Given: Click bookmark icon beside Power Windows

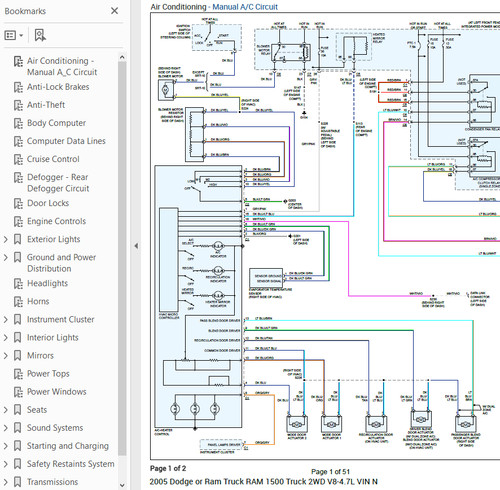Looking at the screenshot, I should pyautogui.click(x=18, y=392).
